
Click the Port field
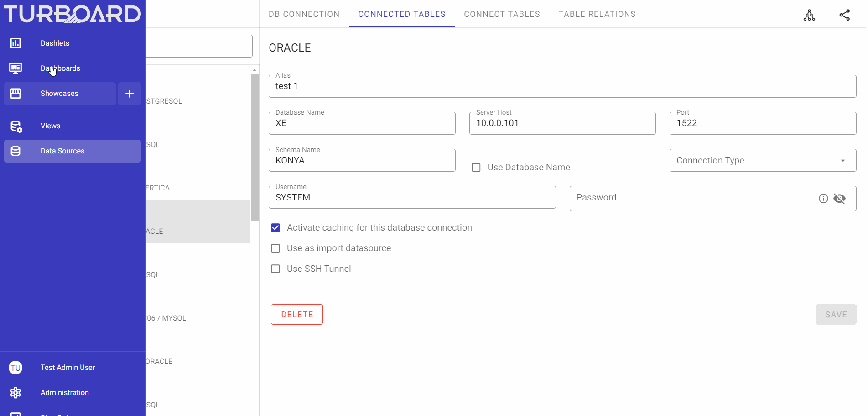(x=763, y=123)
